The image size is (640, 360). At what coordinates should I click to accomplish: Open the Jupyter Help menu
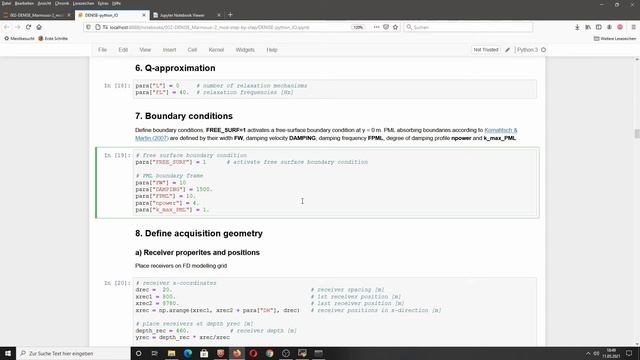[x=272, y=50]
